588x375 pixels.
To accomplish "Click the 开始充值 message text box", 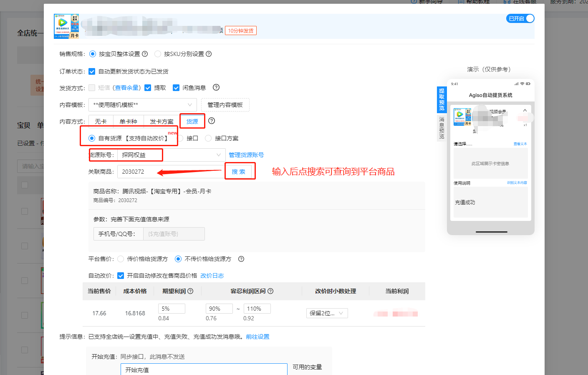I will click(204, 370).
